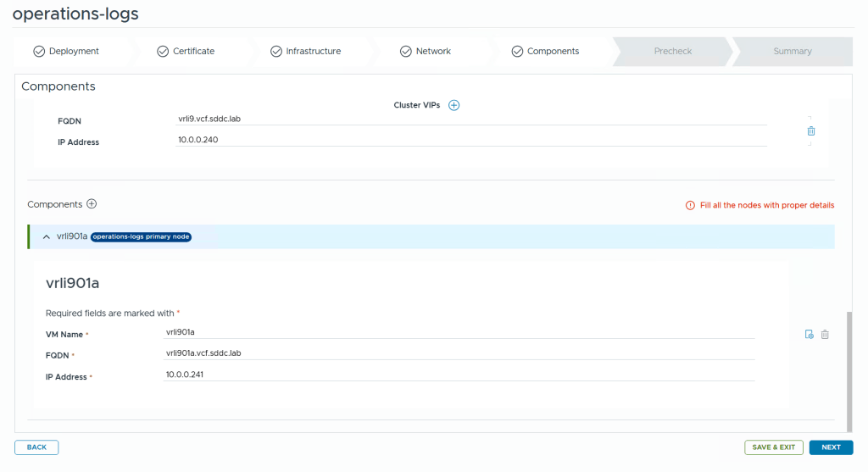Proceed with the NEXT button
The height and width of the screenshot is (472, 868).
tap(831, 447)
